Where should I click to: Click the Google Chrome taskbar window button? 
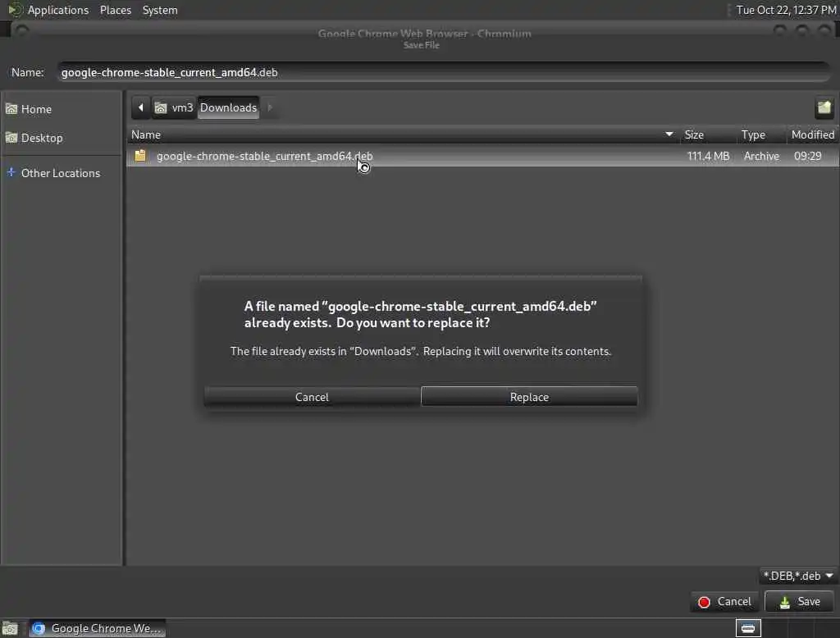point(97,628)
